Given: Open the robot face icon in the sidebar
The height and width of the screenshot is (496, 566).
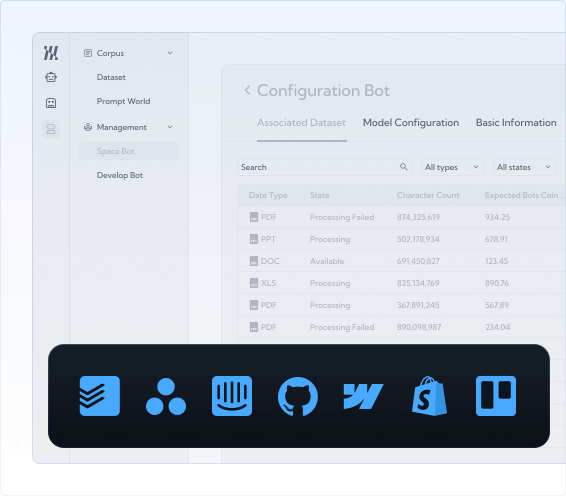Looking at the screenshot, I should click(51, 77).
